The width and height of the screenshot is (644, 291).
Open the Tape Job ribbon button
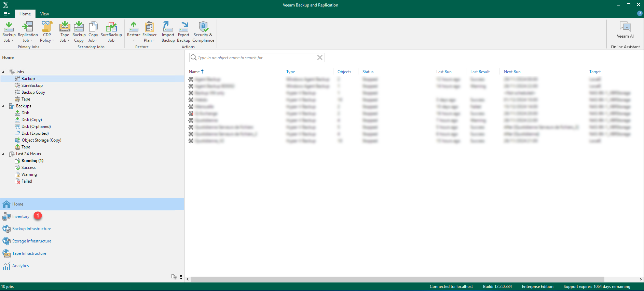point(65,32)
